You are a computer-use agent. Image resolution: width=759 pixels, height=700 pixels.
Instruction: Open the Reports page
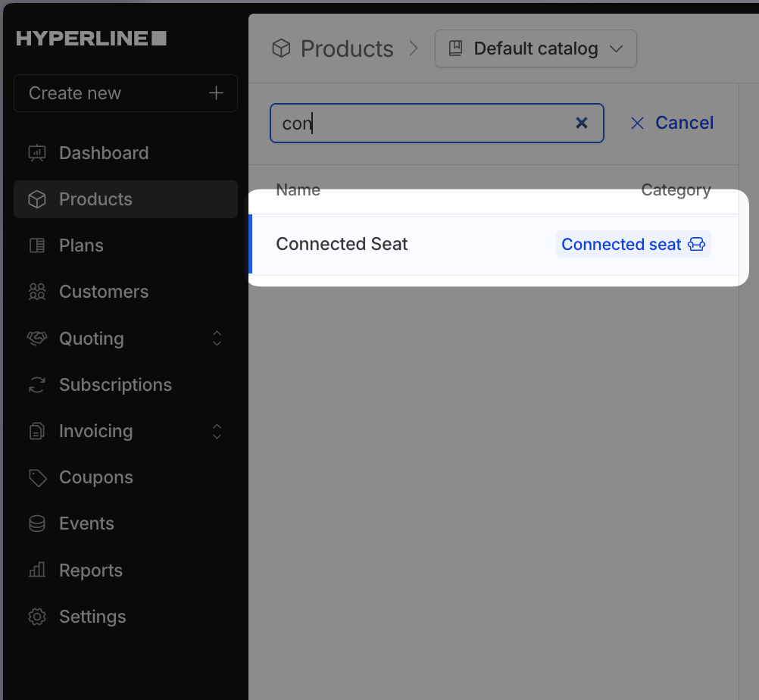tap(126, 570)
